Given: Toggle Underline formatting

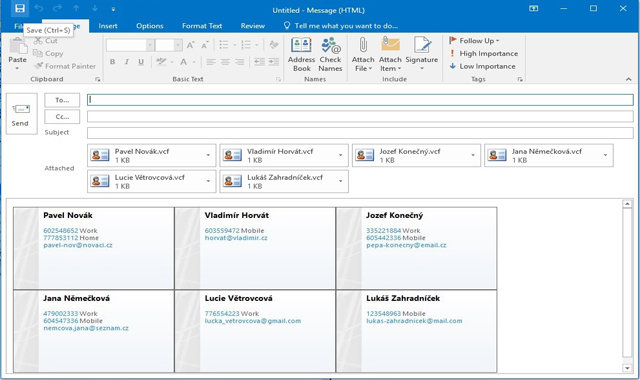Looking at the screenshot, I should pos(141,62).
